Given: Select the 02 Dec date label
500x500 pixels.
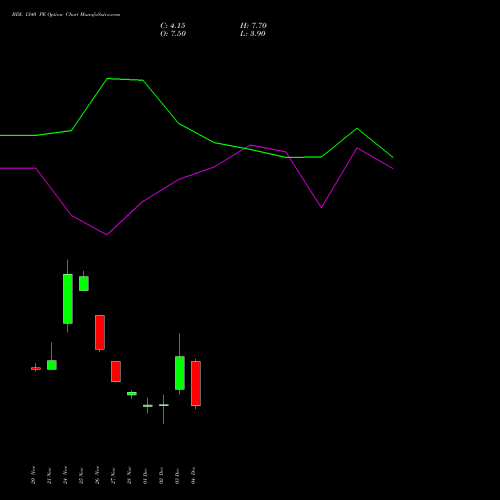Looking at the screenshot, I should (161, 475).
